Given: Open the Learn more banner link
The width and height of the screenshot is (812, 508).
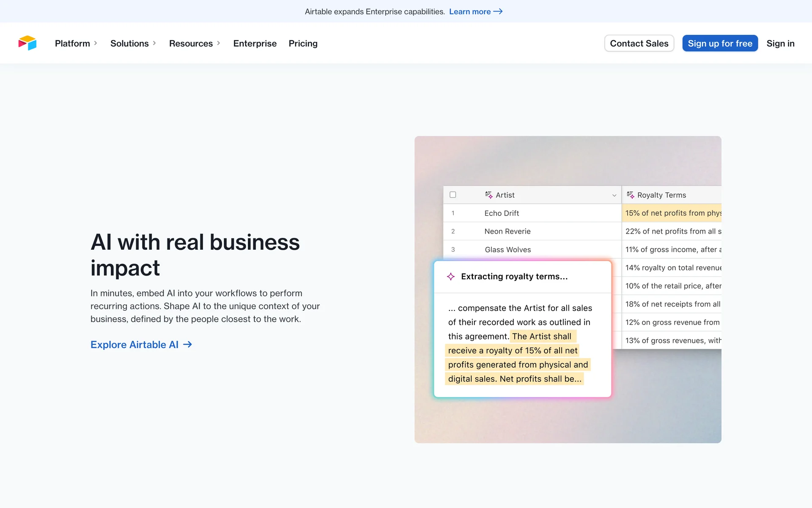Looking at the screenshot, I should (469, 11).
